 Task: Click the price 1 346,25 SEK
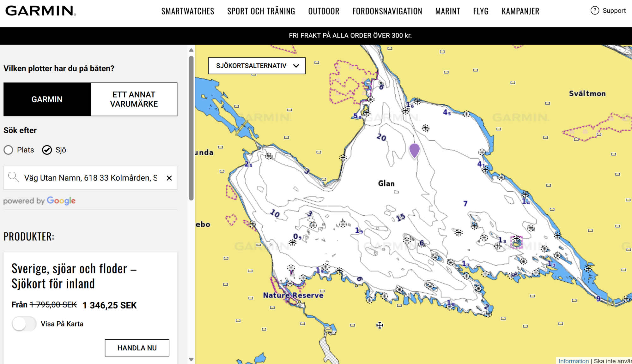pos(110,305)
